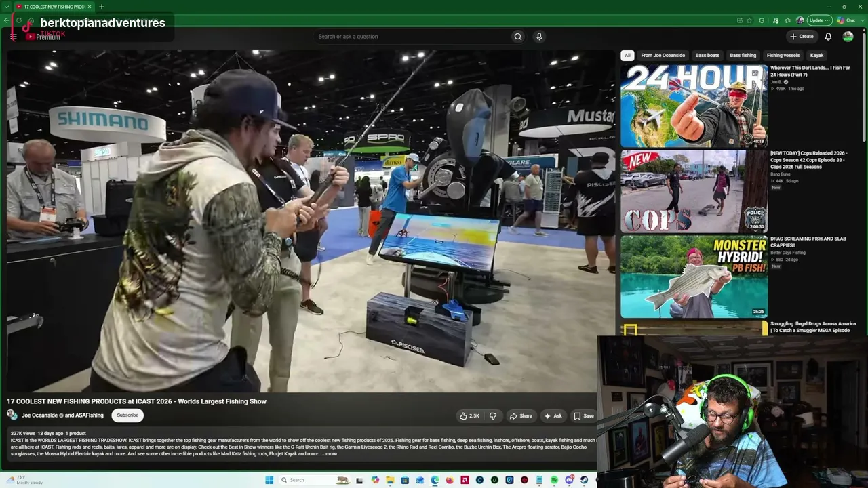Click the main video player
The image size is (868, 488).
click(x=311, y=221)
